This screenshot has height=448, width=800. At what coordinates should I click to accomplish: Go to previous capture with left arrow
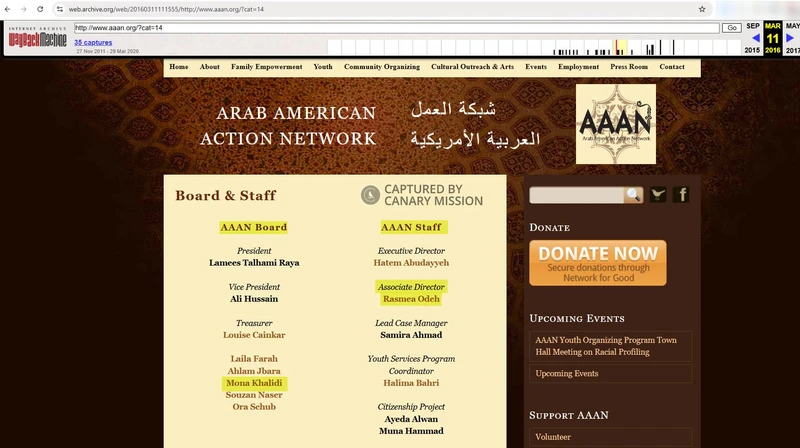click(x=756, y=38)
